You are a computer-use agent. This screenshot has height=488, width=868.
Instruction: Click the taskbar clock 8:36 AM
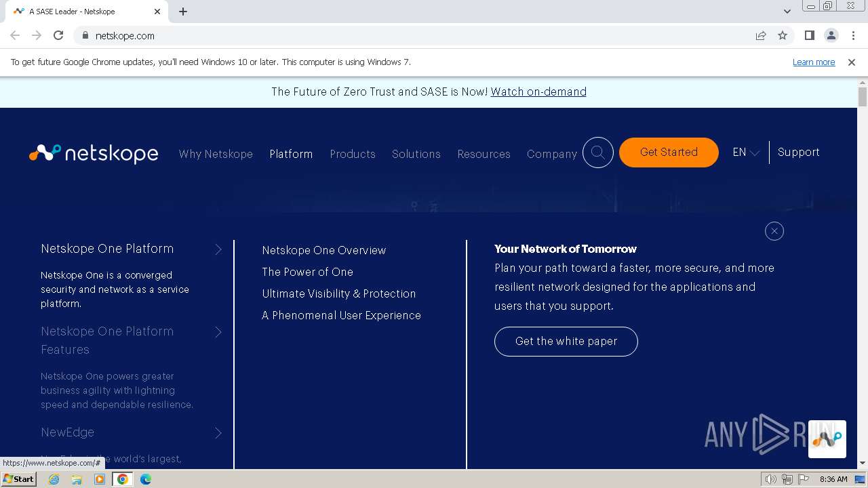pos(833,479)
